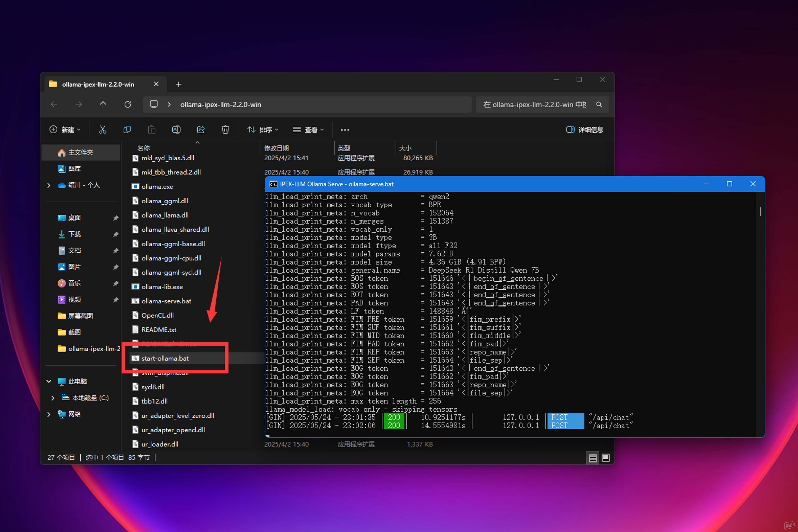The width and height of the screenshot is (798, 532).
Task: Expand the 网络 tree node
Action: pyautogui.click(x=49, y=414)
